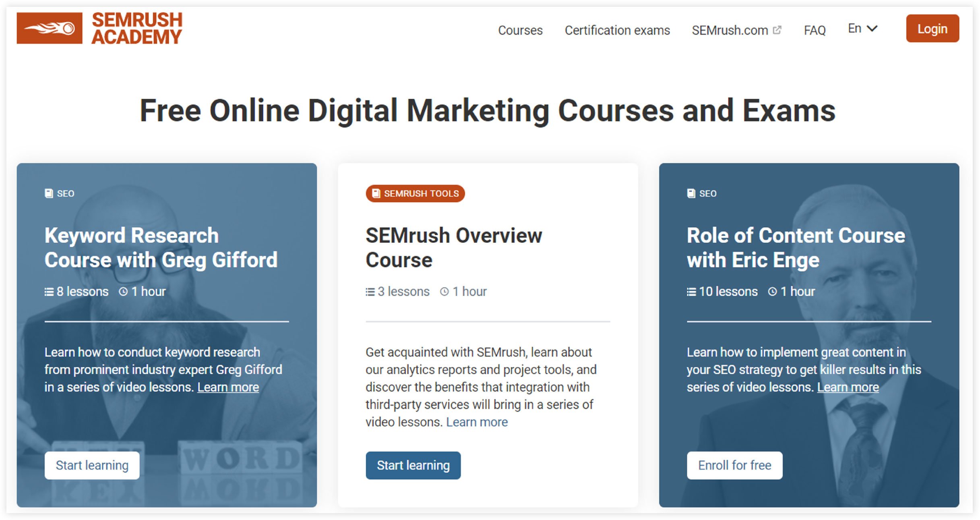The width and height of the screenshot is (980, 520).
Task: Click the SEMRUSH TOOLS category badge
Action: point(415,193)
